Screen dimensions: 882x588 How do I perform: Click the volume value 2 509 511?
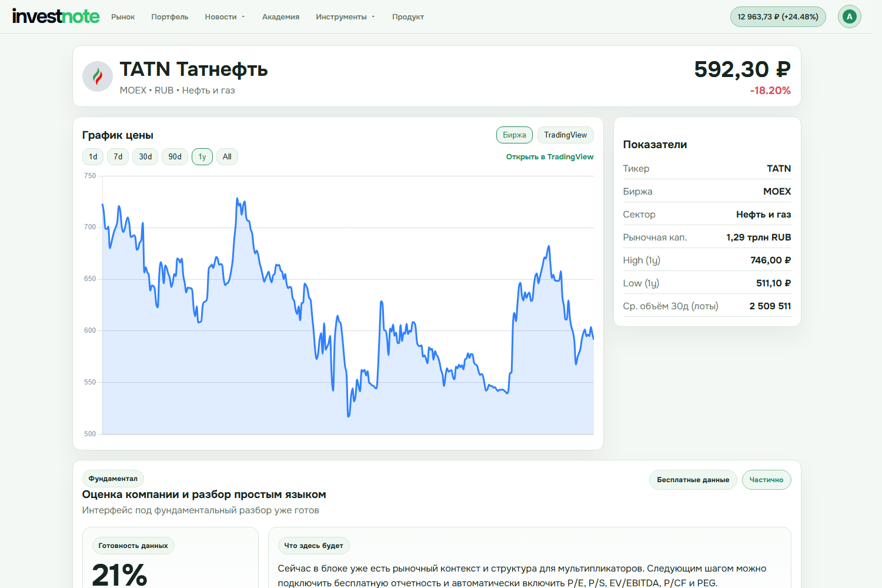click(770, 306)
